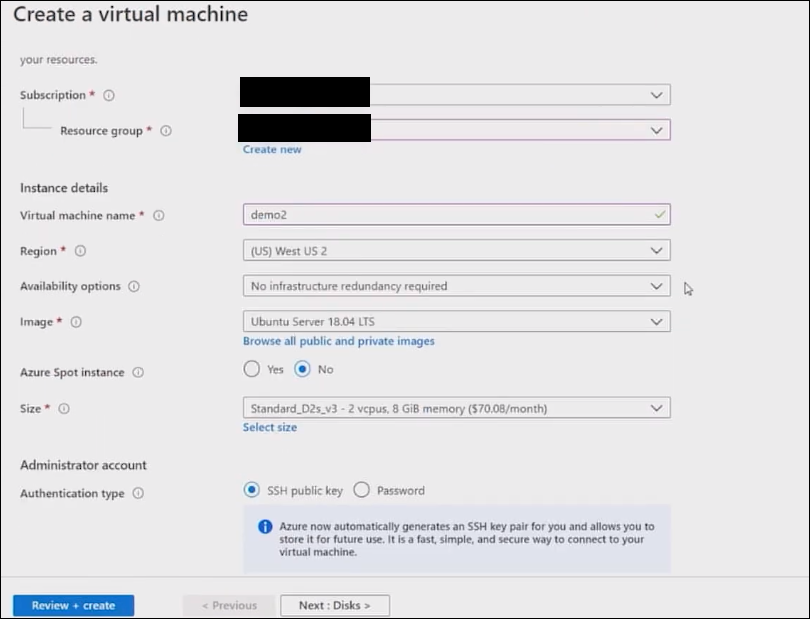The height and width of the screenshot is (619, 810).
Task: Click the Azure Spot instance info icon
Action: click(138, 373)
